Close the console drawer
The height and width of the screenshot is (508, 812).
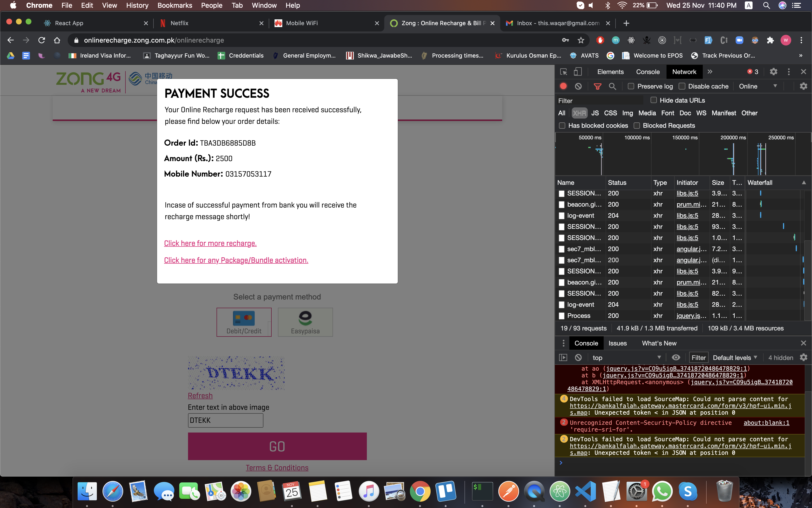click(x=803, y=343)
